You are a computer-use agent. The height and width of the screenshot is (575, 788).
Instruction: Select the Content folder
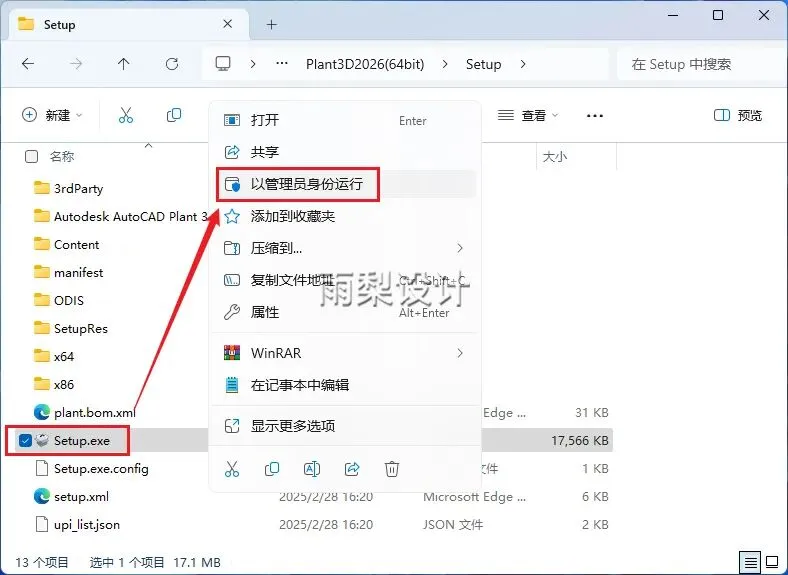pos(66,244)
